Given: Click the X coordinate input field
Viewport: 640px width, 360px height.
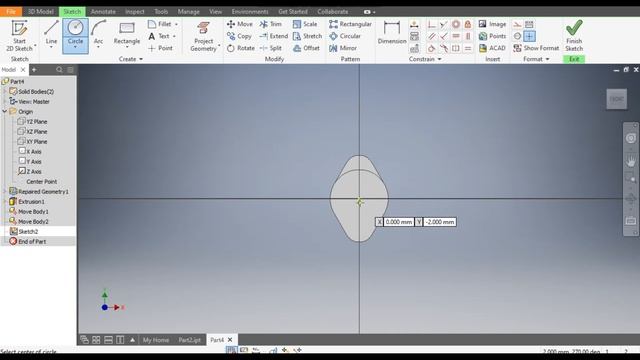Looking at the screenshot, I should (x=399, y=222).
